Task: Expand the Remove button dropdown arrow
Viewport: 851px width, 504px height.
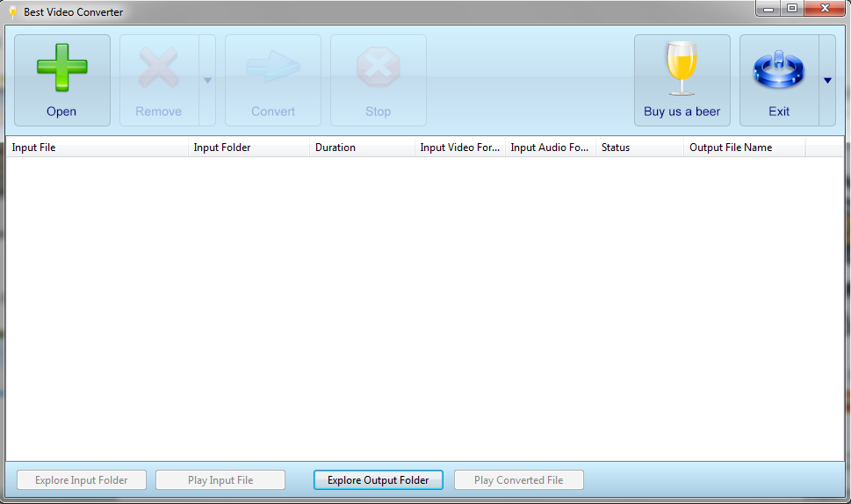Action: click(x=207, y=80)
